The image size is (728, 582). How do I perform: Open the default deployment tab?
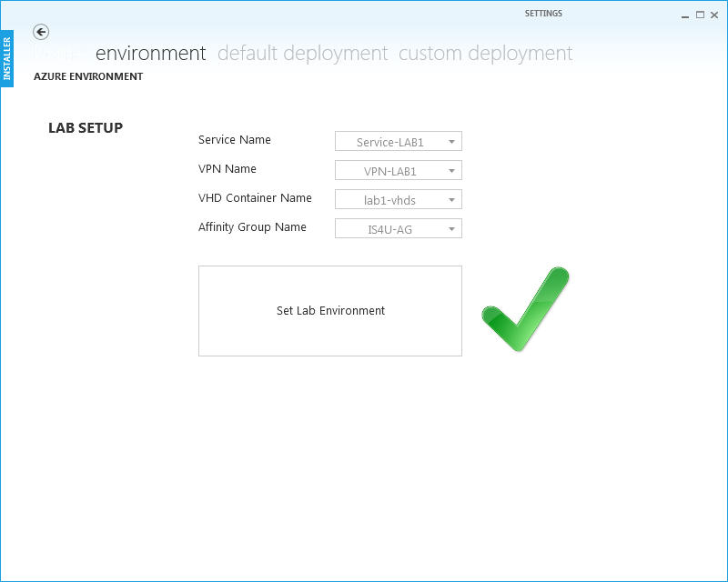pyautogui.click(x=302, y=53)
